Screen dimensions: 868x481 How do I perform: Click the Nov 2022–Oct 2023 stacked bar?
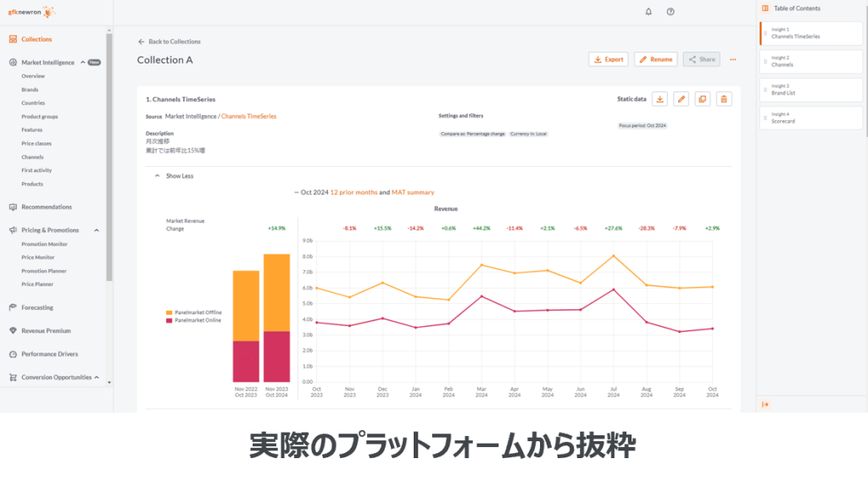(246, 326)
